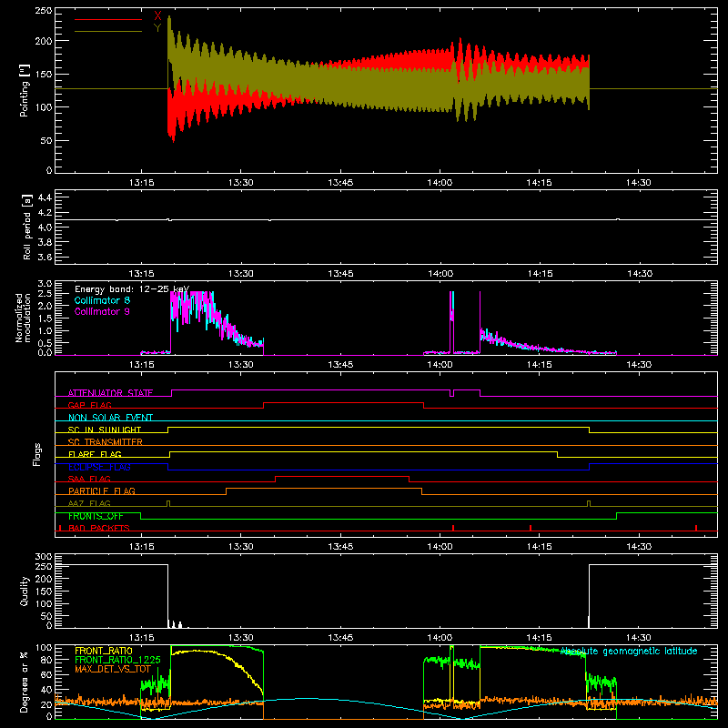Click the BAD_PACKETS label
728x728 pixels.
coord(99,528)
